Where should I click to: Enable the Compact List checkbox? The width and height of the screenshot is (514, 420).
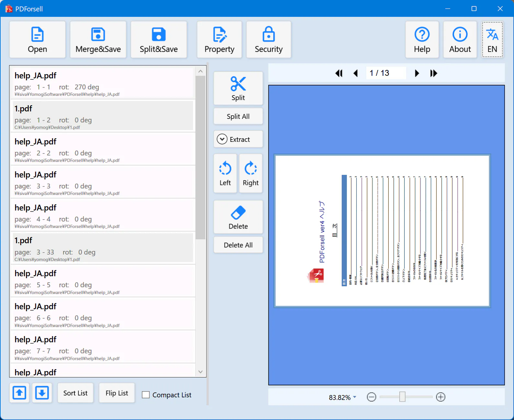click(x=146, y=395)
